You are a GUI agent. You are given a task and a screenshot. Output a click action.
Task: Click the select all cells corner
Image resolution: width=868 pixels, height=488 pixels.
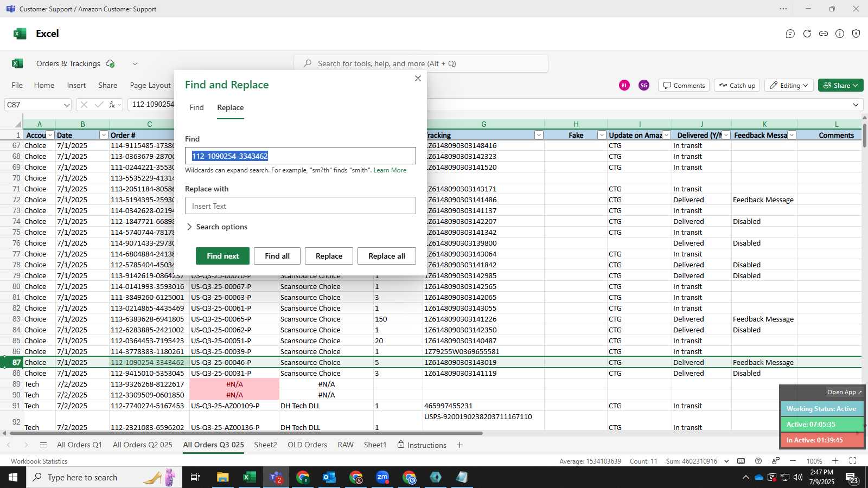point(17,124)
